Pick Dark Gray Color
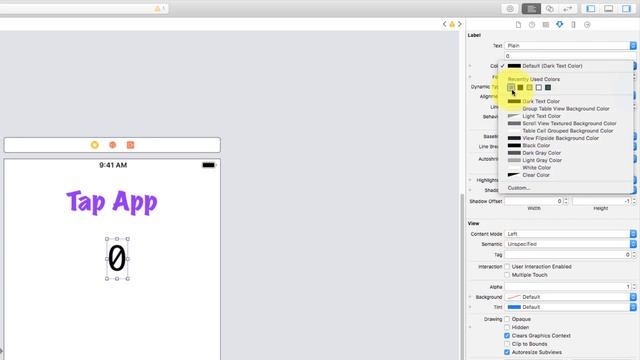Viewport: 640px width, 360px height. click(x=566, y=153)
